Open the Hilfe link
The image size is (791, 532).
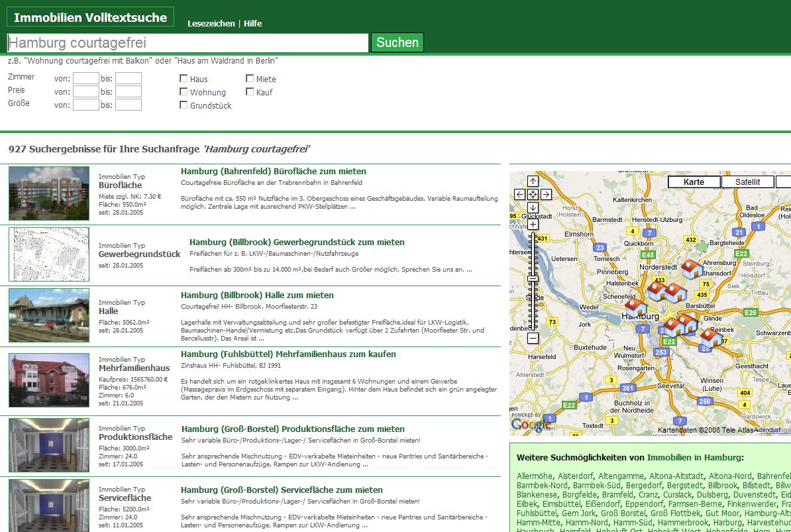[x=253, y=23]
